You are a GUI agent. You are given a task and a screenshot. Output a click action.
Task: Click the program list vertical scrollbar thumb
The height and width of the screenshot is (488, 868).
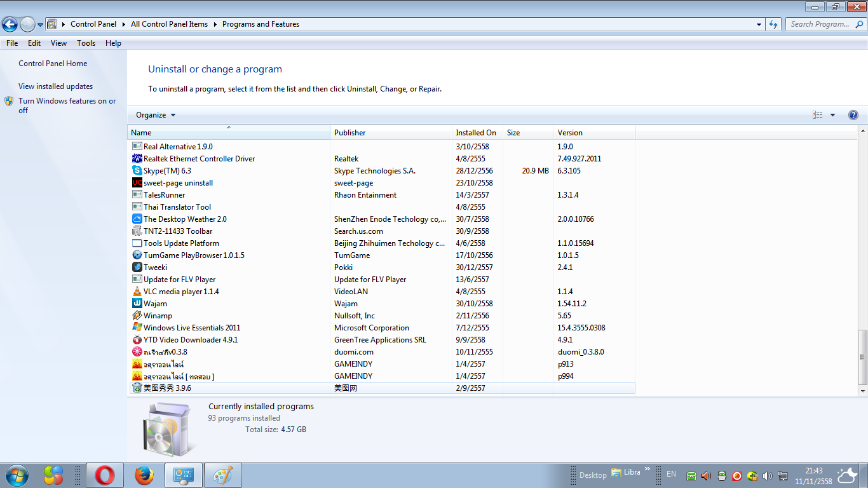click(x=862, y=357)
